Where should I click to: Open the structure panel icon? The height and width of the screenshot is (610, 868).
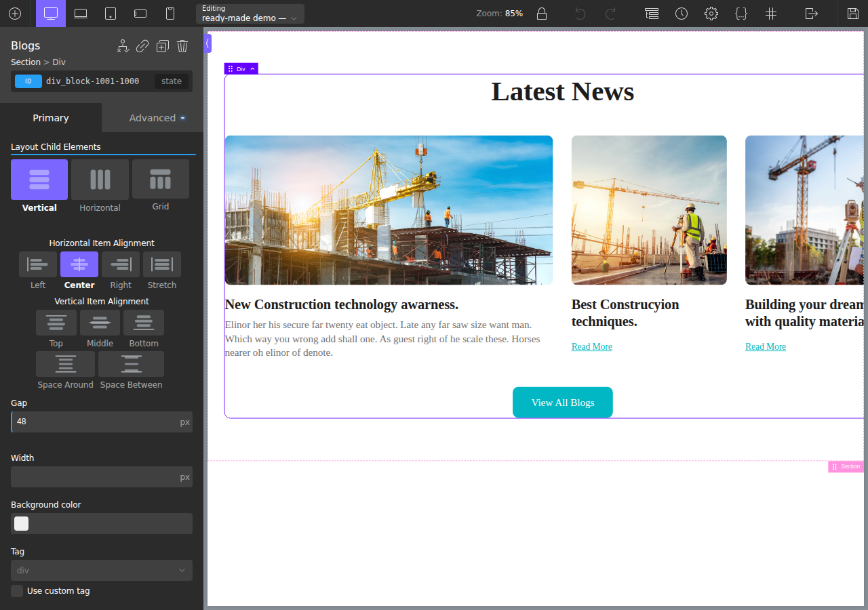[652, 14]
